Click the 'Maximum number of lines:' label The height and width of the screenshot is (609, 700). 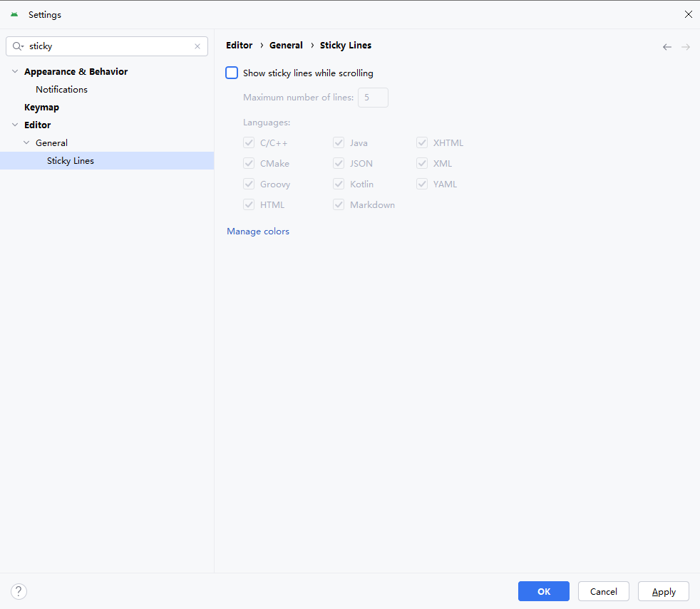[x=298, y=98]
